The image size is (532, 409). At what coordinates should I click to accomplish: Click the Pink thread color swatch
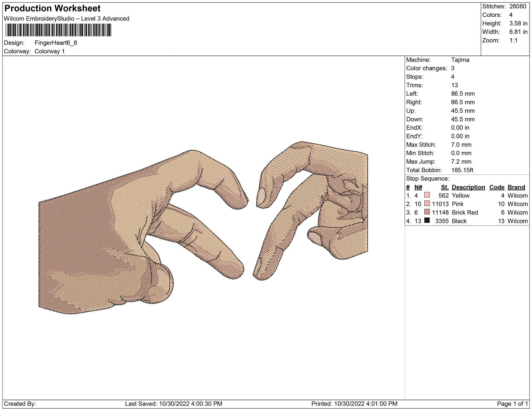coord(427,204)
